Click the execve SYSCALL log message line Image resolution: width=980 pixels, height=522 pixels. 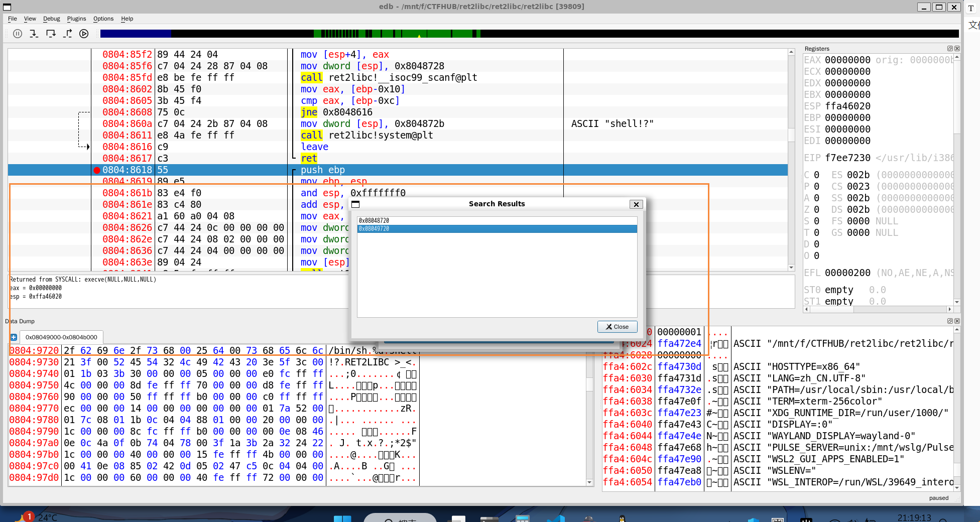(x=83, y=280)
